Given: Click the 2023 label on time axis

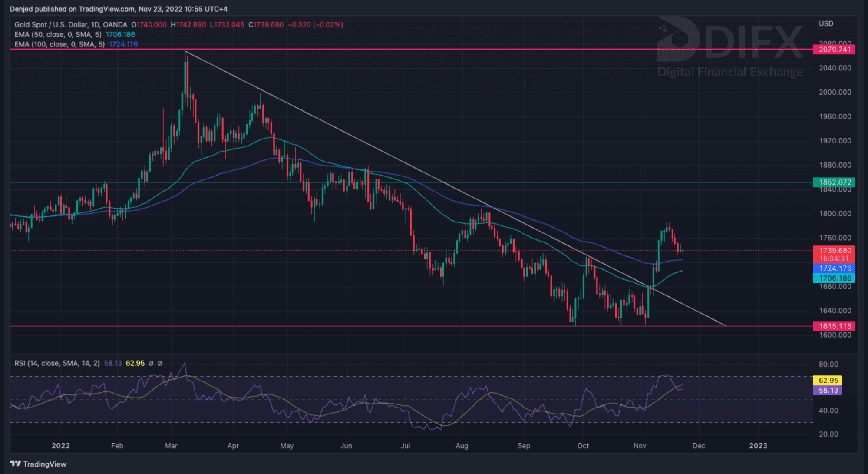Looking at the screenshot, I should point(758,446).
